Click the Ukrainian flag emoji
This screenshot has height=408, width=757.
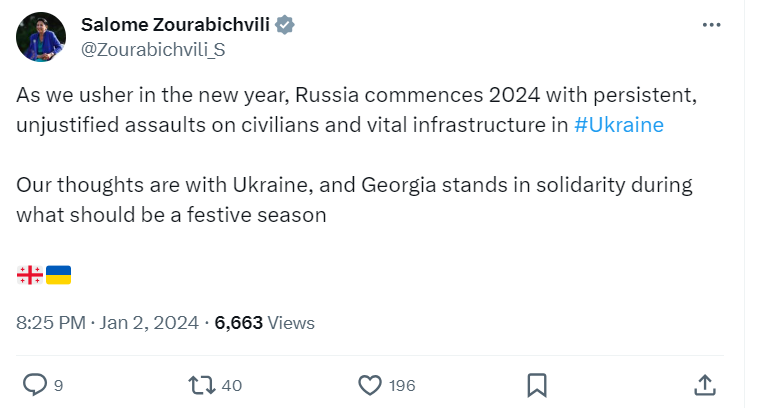click(x=59, y=274)
